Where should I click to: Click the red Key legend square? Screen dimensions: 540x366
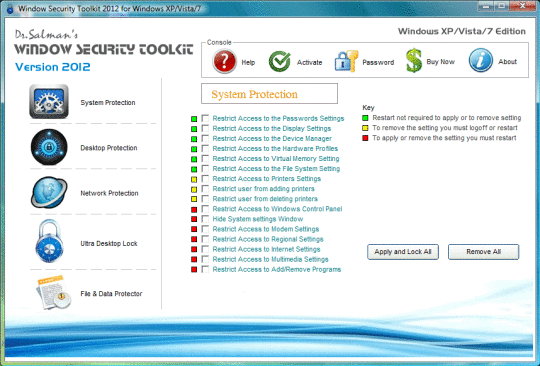pos(365,138)
